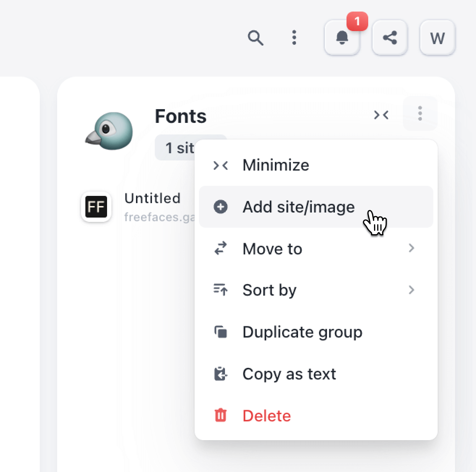Image resolution: width=476 pixels, height=472 pixels.
Task: Open the top bar three-dot menu
Action: point(294,38)
